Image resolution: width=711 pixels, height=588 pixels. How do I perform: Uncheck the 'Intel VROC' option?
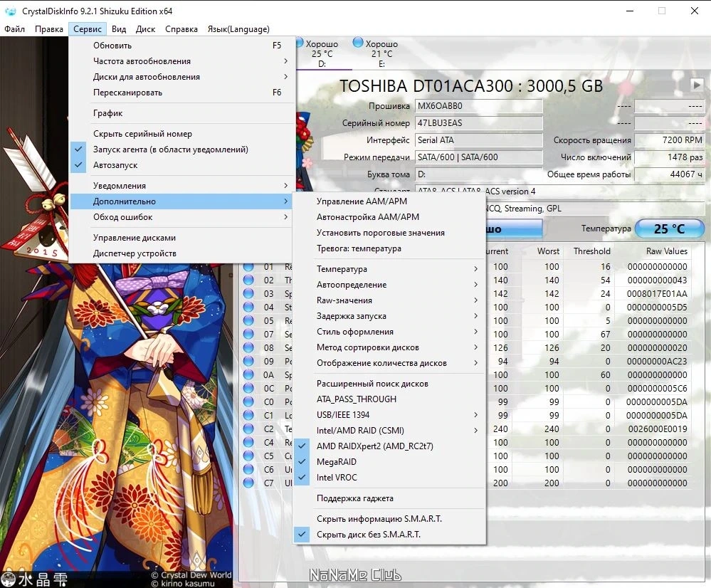pyautogui.click(x=389, y=477)
